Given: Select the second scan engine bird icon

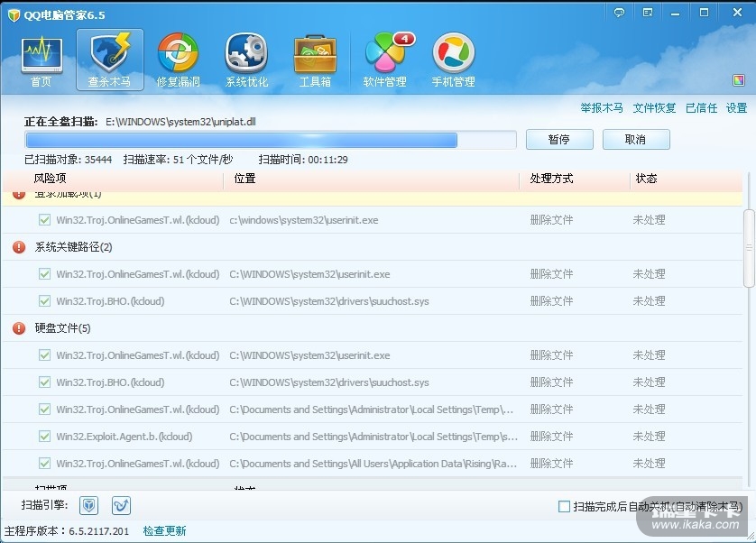Looking at the screenshot, I should click(x=121, y=505).
